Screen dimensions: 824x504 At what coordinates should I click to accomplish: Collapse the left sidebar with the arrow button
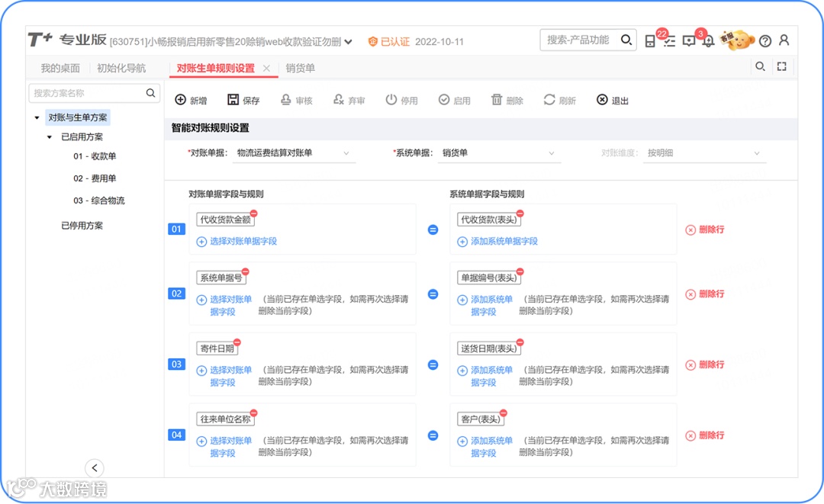tap(95, 467)
